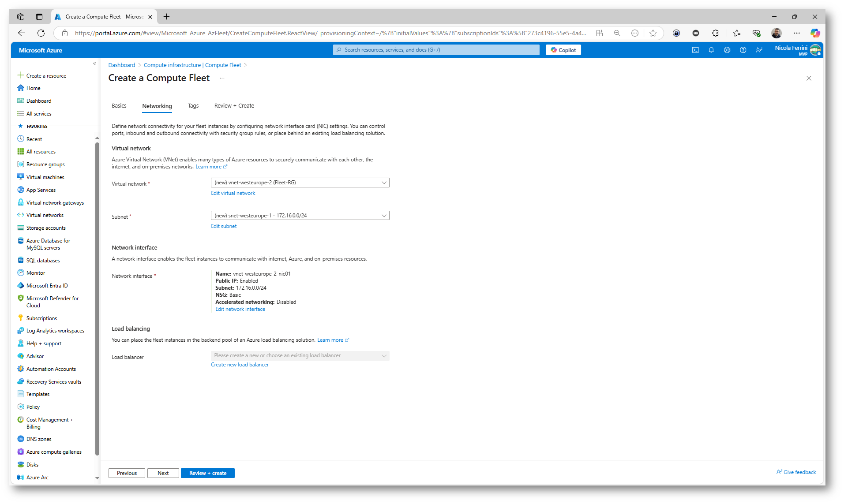Open the Copilot sidebar icon in Edge

[815, 33]
